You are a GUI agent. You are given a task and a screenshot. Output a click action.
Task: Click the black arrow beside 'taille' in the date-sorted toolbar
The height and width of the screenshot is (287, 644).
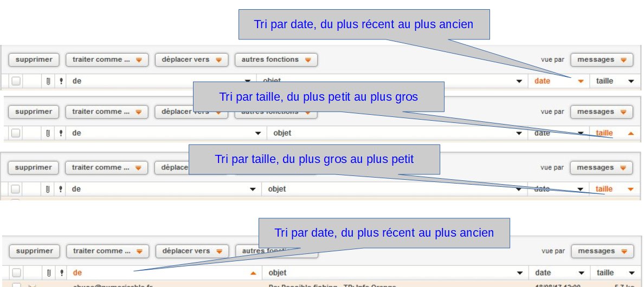(632, 81)
